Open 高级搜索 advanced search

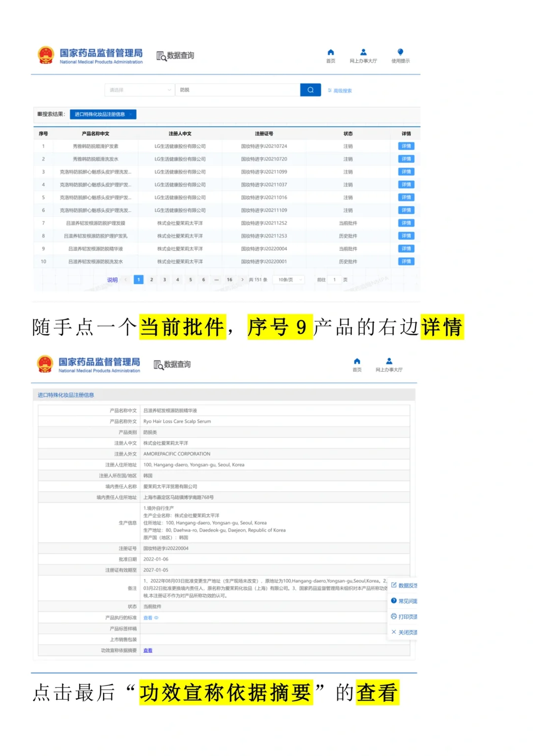pos(340,91)
